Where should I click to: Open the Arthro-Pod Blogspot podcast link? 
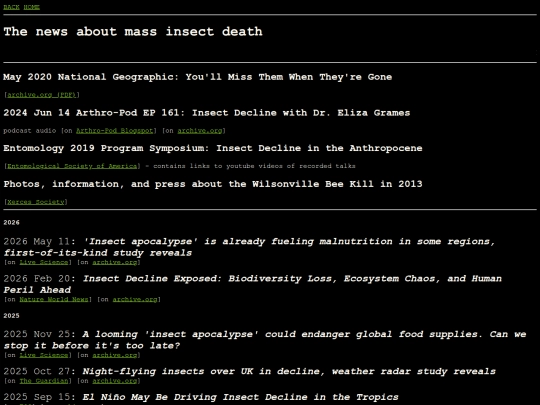[114, 131]
